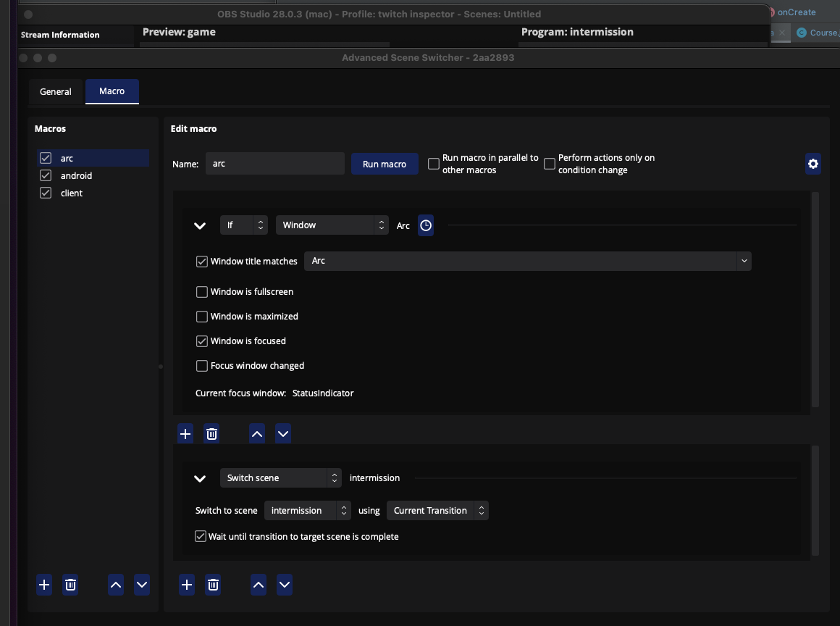Enable the "Window is fullscreen" checkbox
Image resolution: width=840 pixels, height=626 pixels.
coord(202,292)
